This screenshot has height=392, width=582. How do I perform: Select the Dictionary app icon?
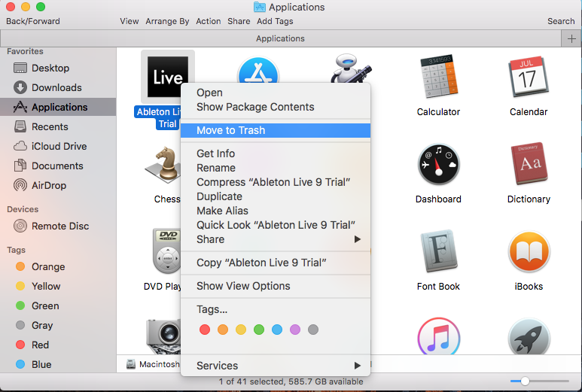click(528, 166)
